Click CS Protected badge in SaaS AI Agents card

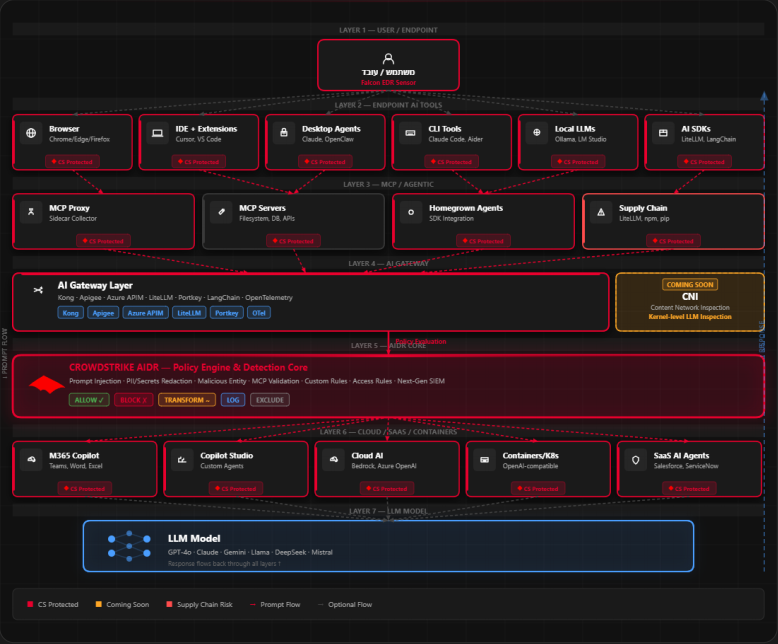(690, 489)
